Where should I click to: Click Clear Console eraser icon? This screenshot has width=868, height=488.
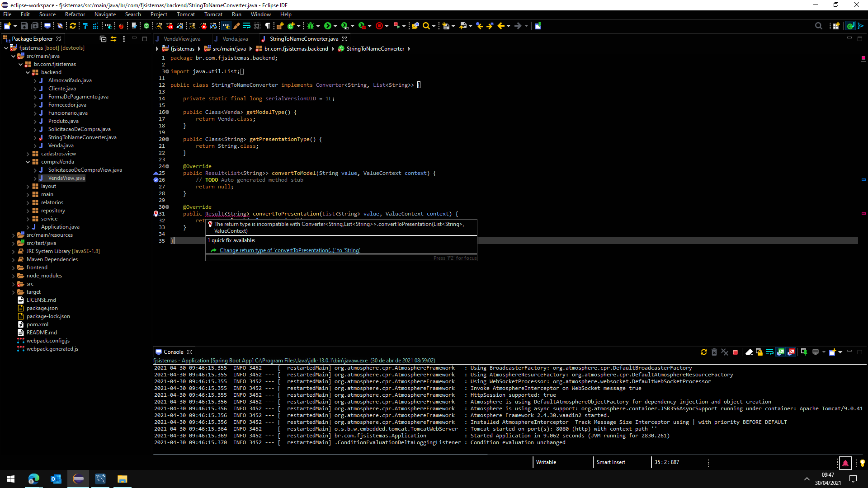coord(749,352)
